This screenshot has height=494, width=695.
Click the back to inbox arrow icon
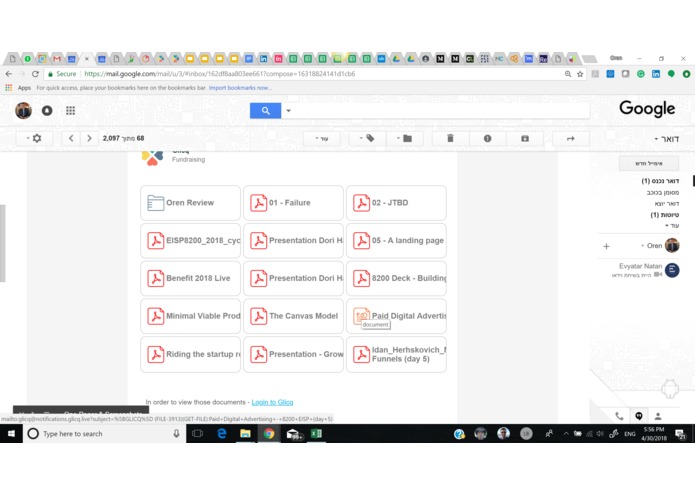pyautogui.click(x=570, y=139)
